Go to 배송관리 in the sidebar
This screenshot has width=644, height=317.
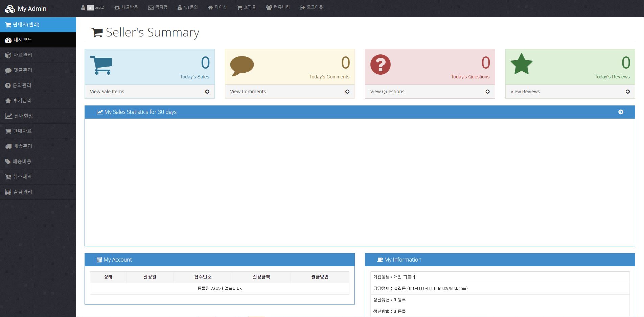click(23, 146)
